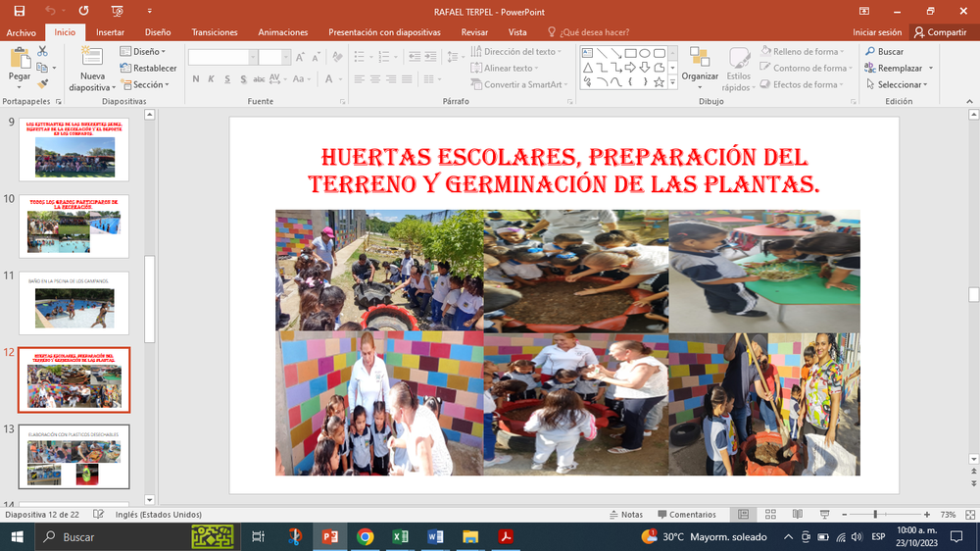This screenshot has height=551, width=980.
Task: Start presentation from beginning icon in title bar
Action: (x=118, y=11)
